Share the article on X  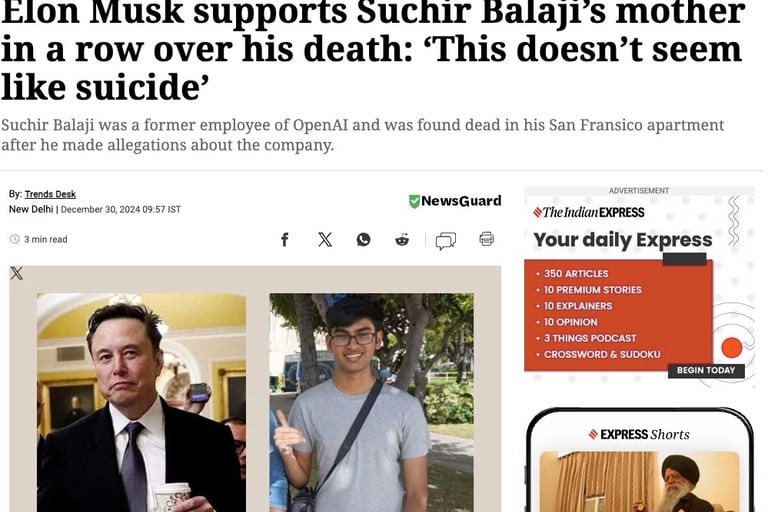(325, 240)
